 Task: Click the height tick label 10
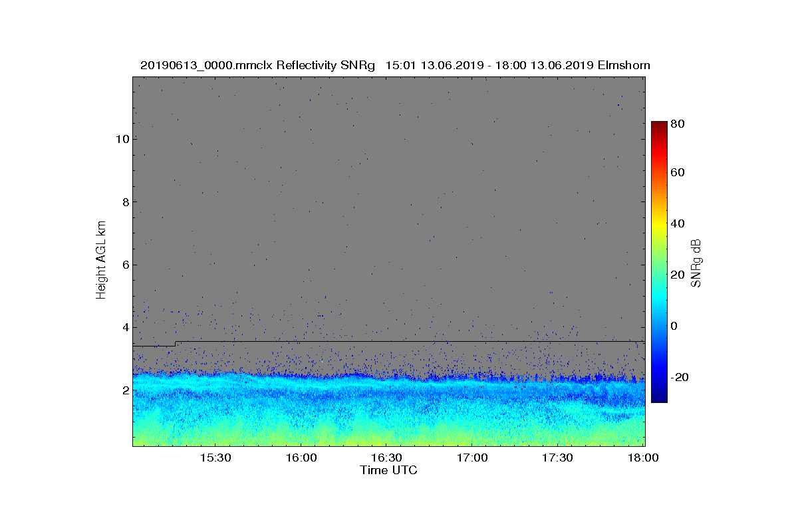pos(122,139)
